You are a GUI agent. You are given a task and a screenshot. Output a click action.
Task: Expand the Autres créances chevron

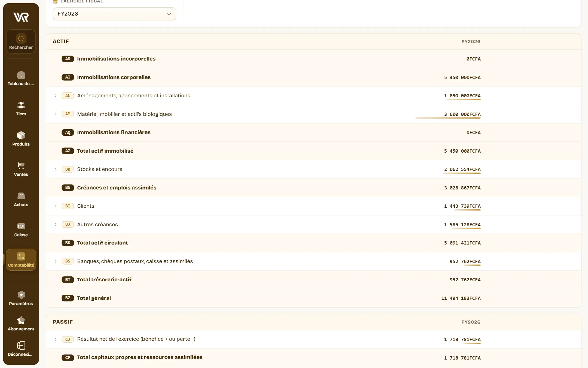click(56, 225)
